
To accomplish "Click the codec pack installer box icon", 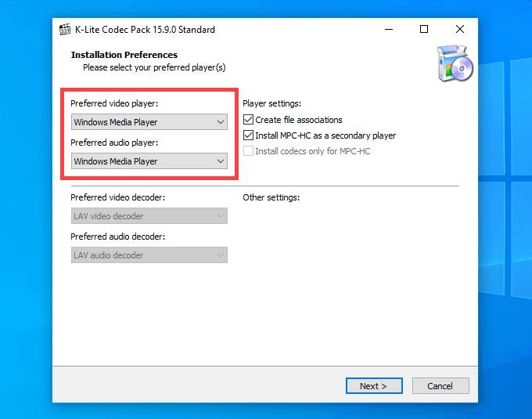I will pos(455,64).
